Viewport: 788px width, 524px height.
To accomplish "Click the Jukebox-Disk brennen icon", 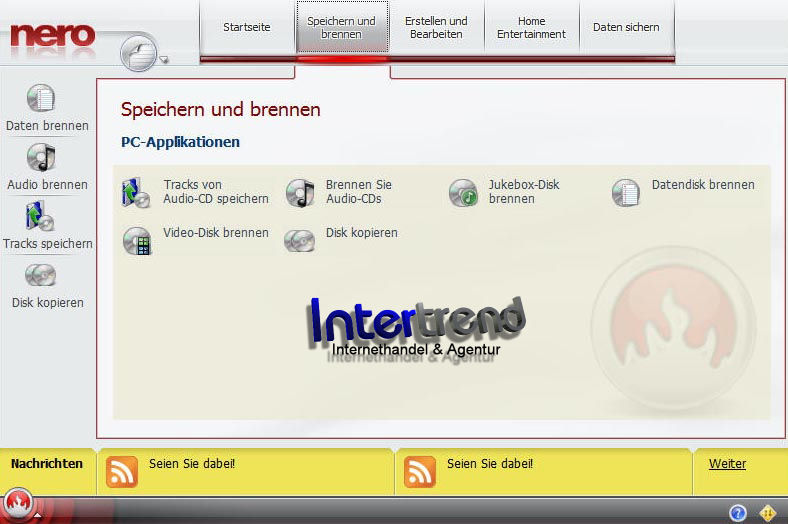I will 463,193.
